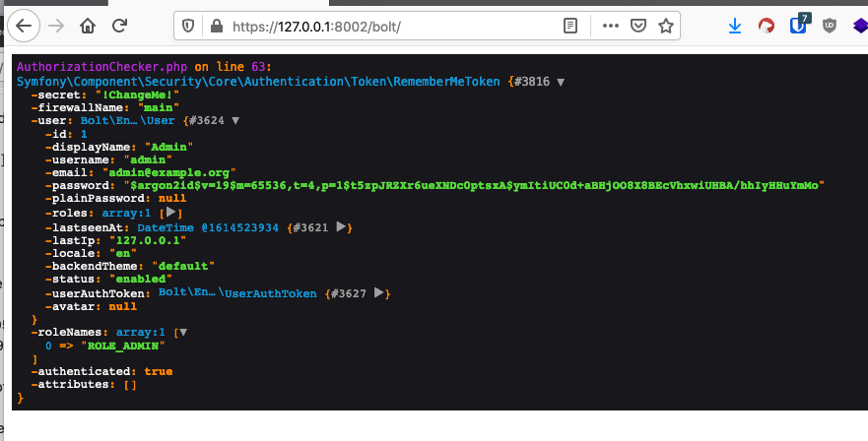Viewport: 868px width, 441px height.
Task: Click the id value 1
Action: 84,134
